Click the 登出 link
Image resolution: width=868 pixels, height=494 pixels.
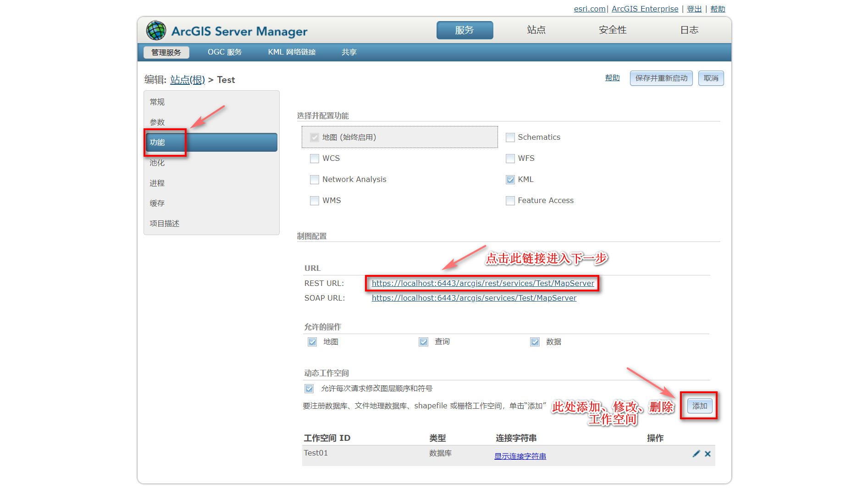pyautogui.click(x=694, y=9)
